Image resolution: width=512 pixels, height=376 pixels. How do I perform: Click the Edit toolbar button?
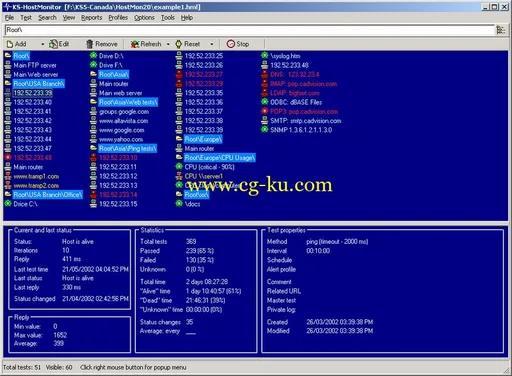pos(59,44)
